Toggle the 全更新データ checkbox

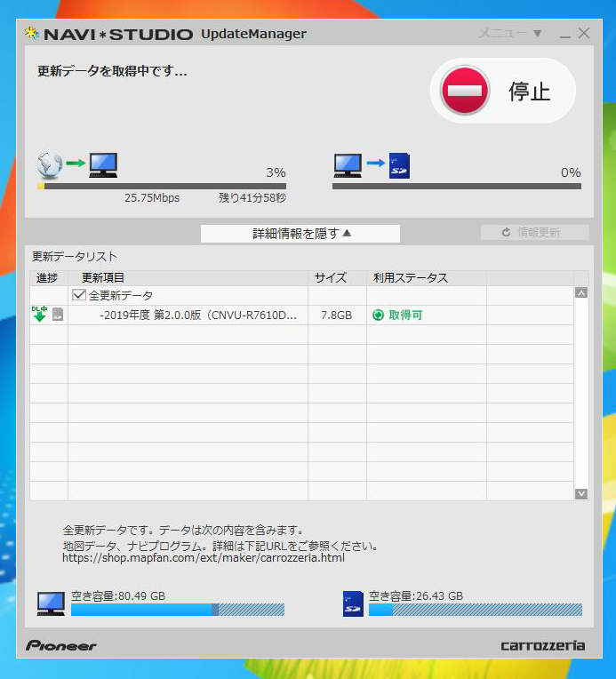[x=78, y=295]
